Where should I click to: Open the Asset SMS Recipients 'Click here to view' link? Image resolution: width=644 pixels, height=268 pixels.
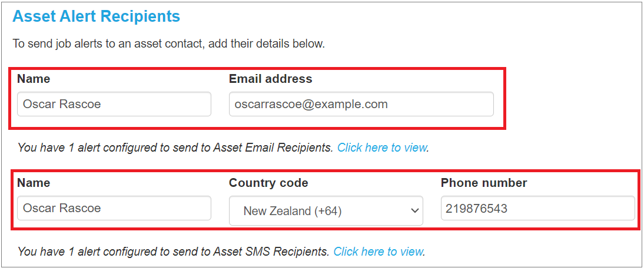378,252
